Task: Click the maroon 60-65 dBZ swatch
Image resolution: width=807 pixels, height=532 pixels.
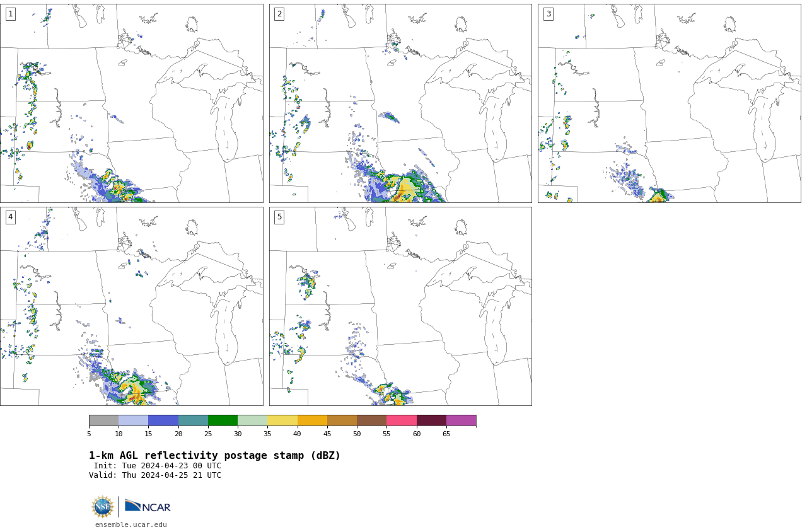Action: (x=431, y=420)
